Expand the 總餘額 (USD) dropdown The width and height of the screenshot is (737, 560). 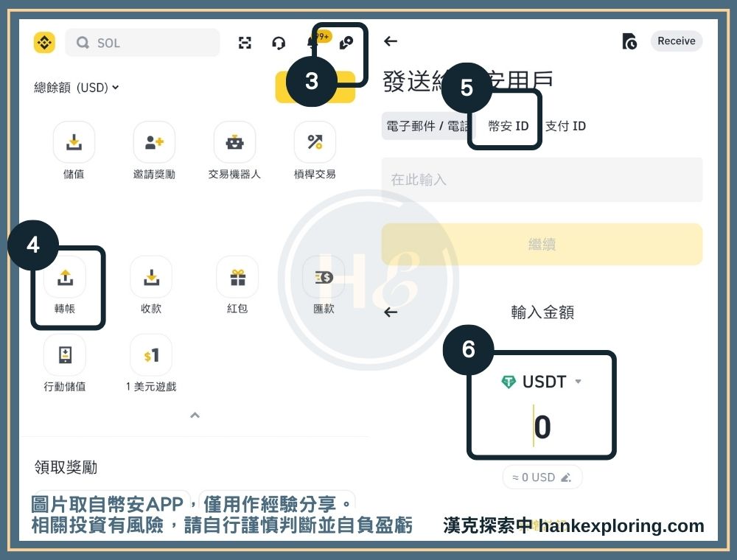tap(76, 88)
